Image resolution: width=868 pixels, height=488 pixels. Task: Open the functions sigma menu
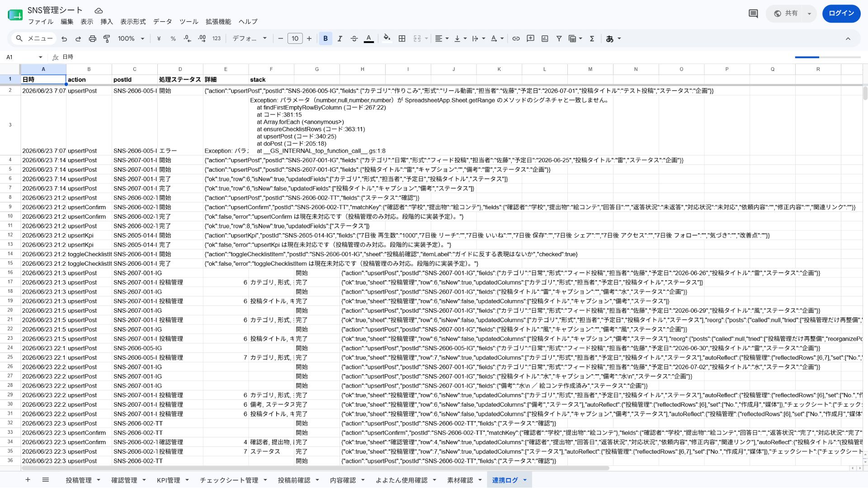tap(592, 39)
